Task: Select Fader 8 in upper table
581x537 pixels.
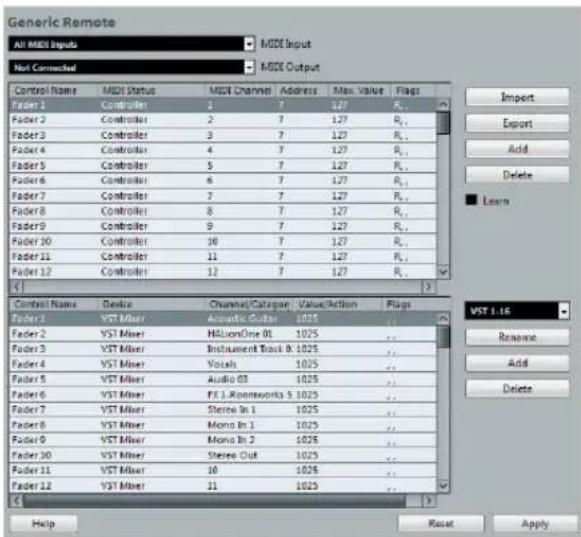Action: pyautogui.click(x=223, y=211)
